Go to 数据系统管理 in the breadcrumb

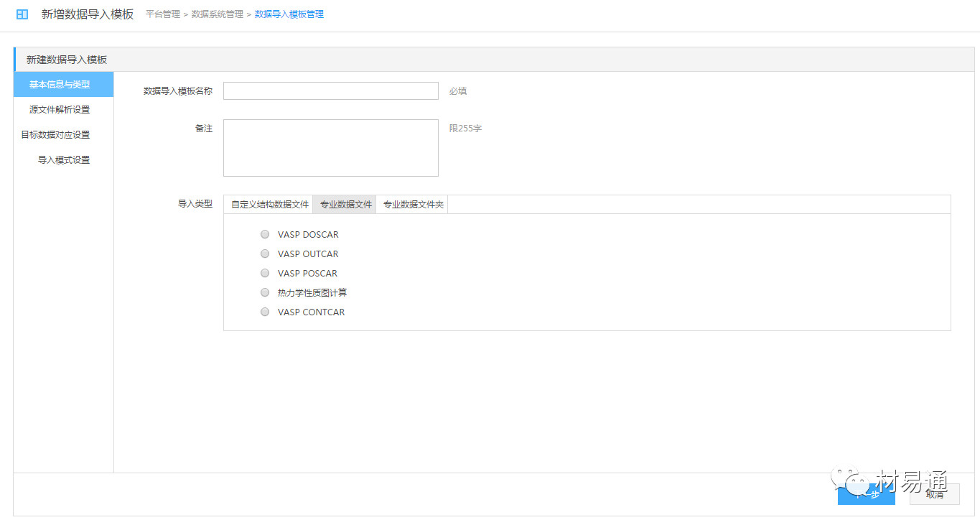tap(217, 14)
